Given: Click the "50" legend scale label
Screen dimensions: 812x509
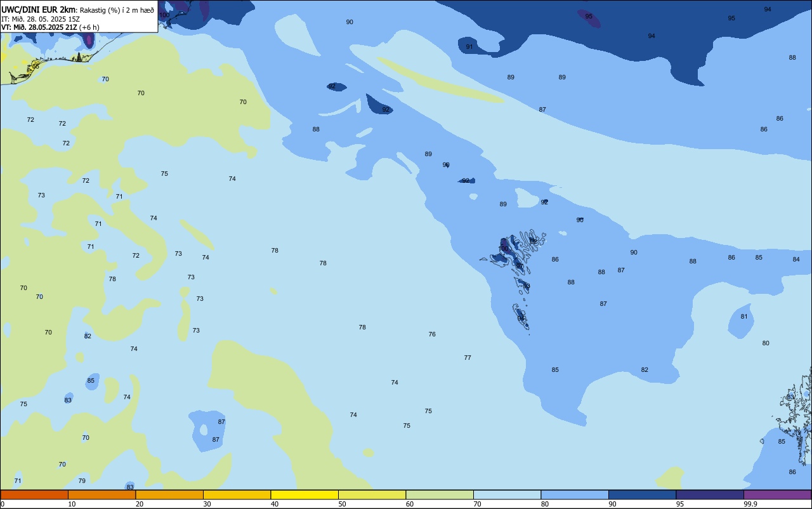Looking at the screenshot, I should click(342, 504).
